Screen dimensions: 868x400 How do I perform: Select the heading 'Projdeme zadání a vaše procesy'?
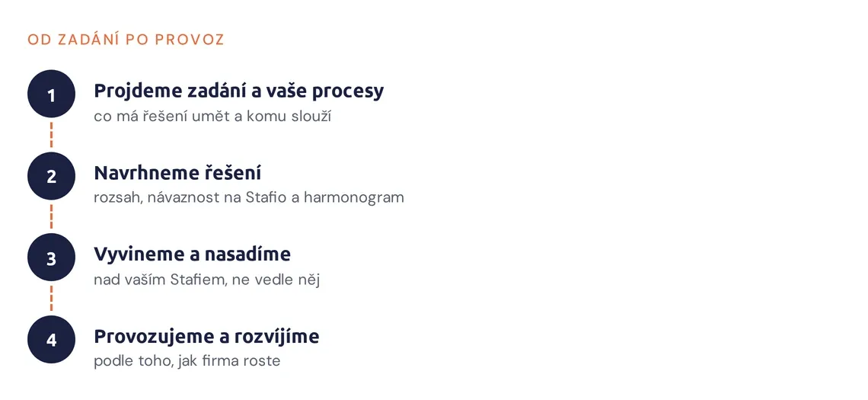coord(238,91)
